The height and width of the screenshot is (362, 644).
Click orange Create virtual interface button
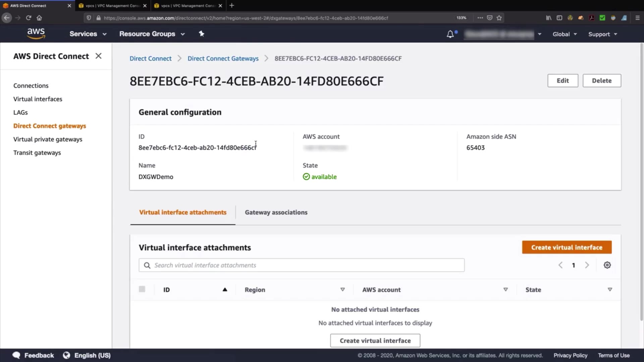[x=567, y=247]
